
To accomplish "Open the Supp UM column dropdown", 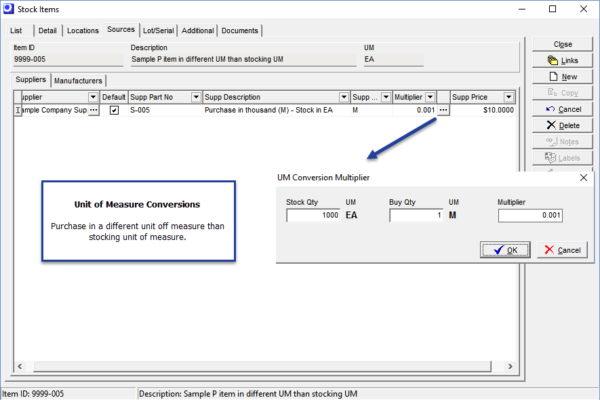I will click(x=386, y=97).
